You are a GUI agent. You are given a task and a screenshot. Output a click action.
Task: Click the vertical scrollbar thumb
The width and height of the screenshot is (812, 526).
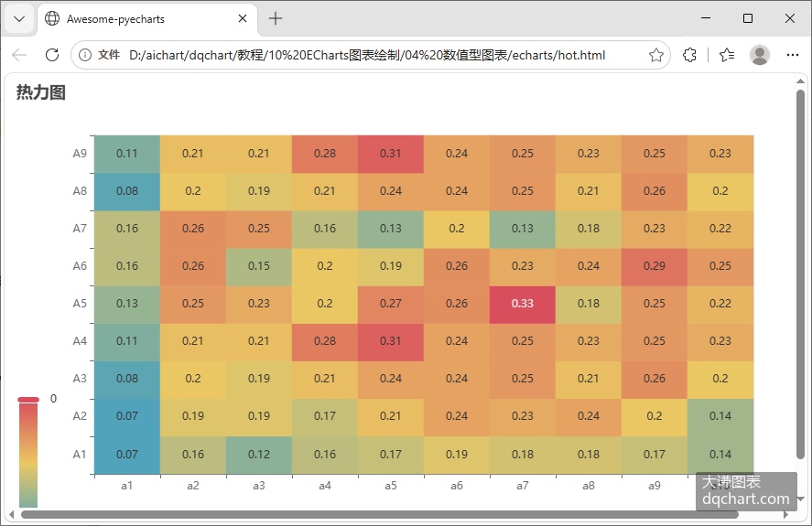[800, 274]
